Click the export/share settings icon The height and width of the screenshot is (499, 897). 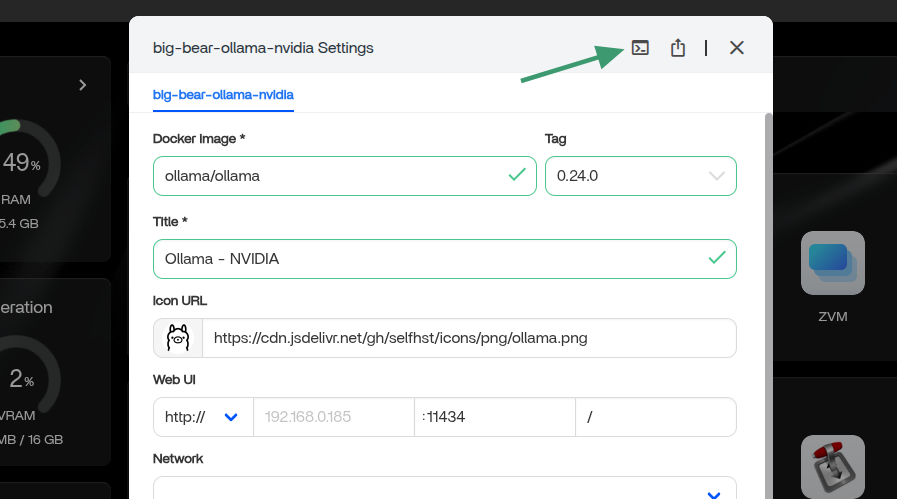click(677, 47)
